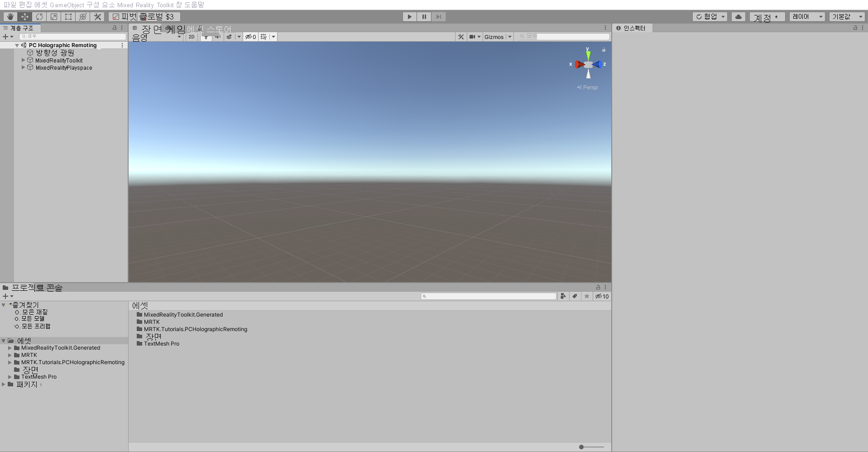The width and height of the screenshot is (868, 452).
Task: Open the Account (계정) dropdown
Action: tap(767, 17)
